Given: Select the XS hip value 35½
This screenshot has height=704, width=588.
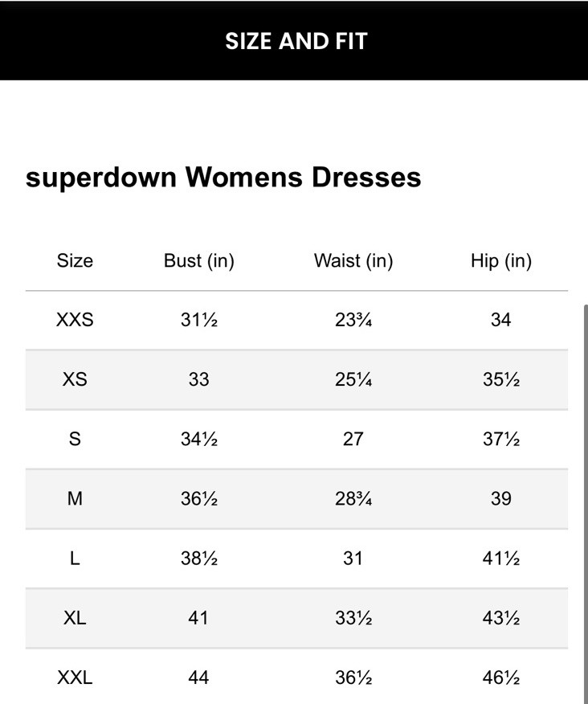Looking at the screenshot, I should 500,379.
